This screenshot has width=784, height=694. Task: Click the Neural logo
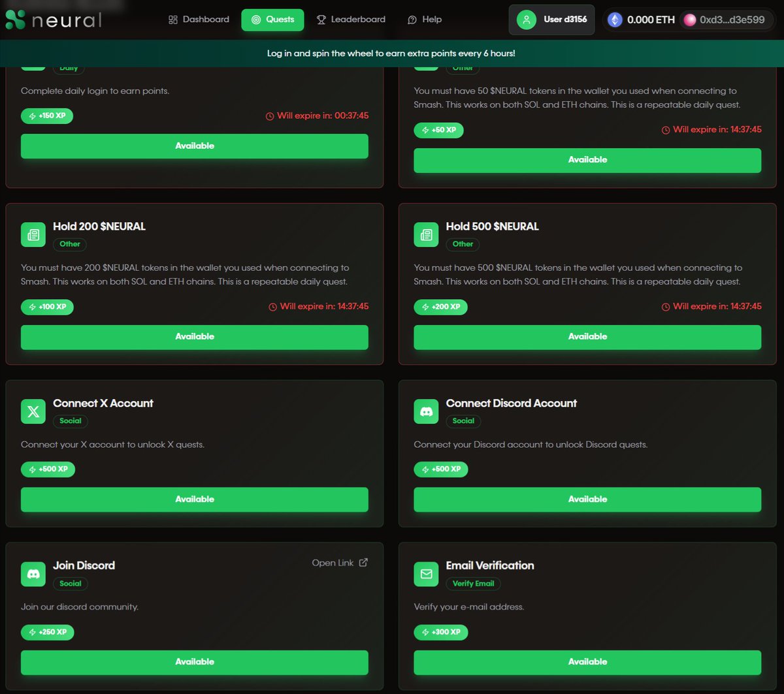pyautogui.click(x=53, y=20)
